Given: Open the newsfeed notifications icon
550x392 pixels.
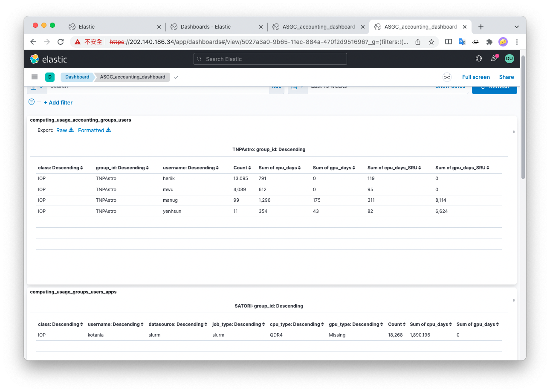Looking at the screenshot, I should point(494,58).
